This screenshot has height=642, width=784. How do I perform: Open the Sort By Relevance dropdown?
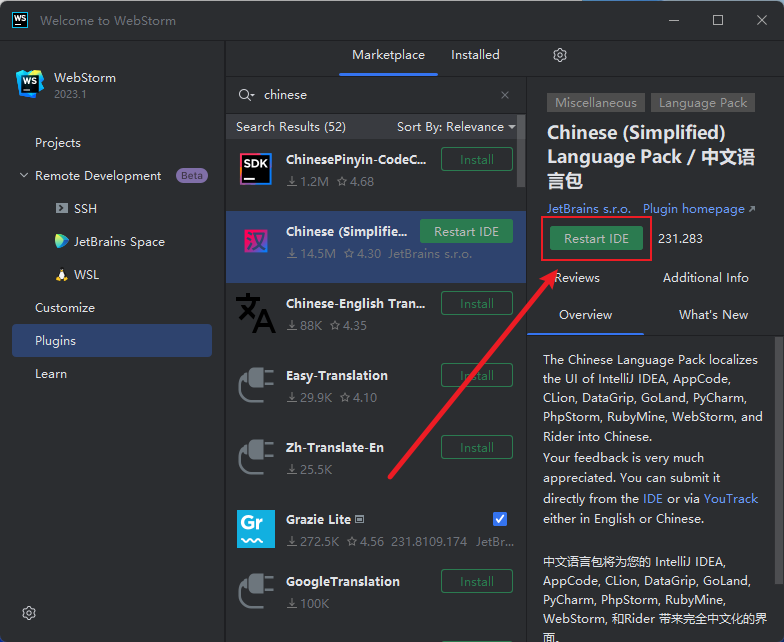point(456,127)
